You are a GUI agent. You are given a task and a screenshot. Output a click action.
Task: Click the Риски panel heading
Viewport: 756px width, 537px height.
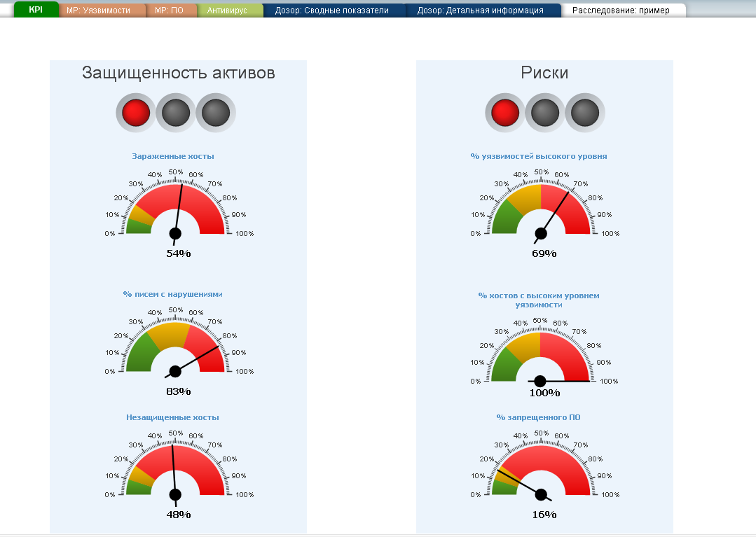tap(544, 73)
